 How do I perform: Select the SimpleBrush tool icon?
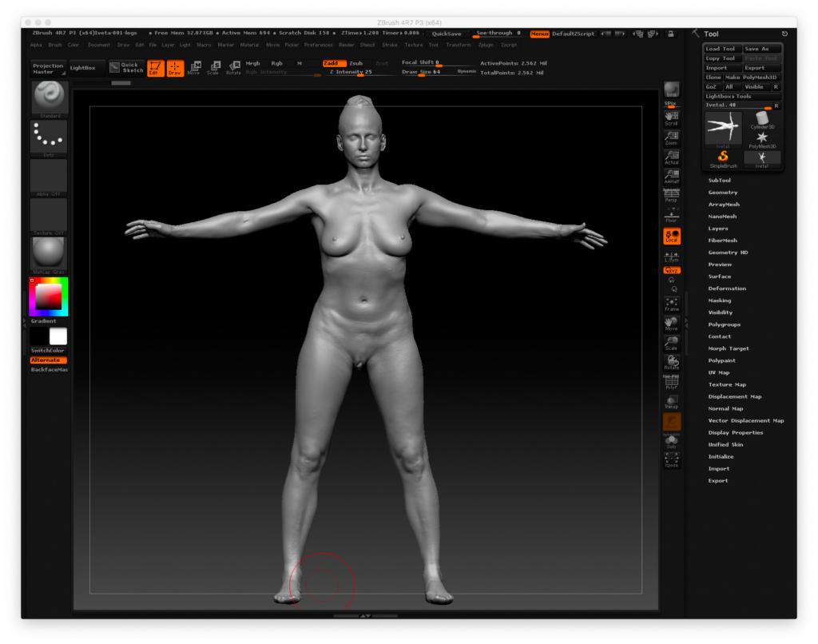coord(723,158)
